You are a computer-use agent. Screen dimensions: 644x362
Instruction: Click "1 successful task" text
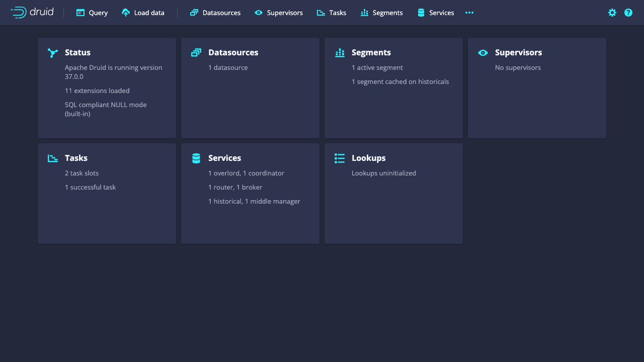(90, 187)
